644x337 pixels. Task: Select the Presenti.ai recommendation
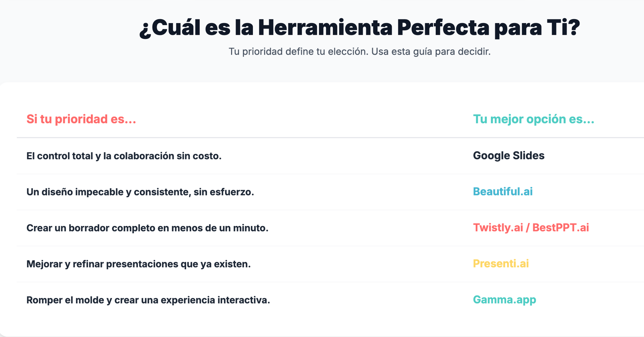[501, 264]
